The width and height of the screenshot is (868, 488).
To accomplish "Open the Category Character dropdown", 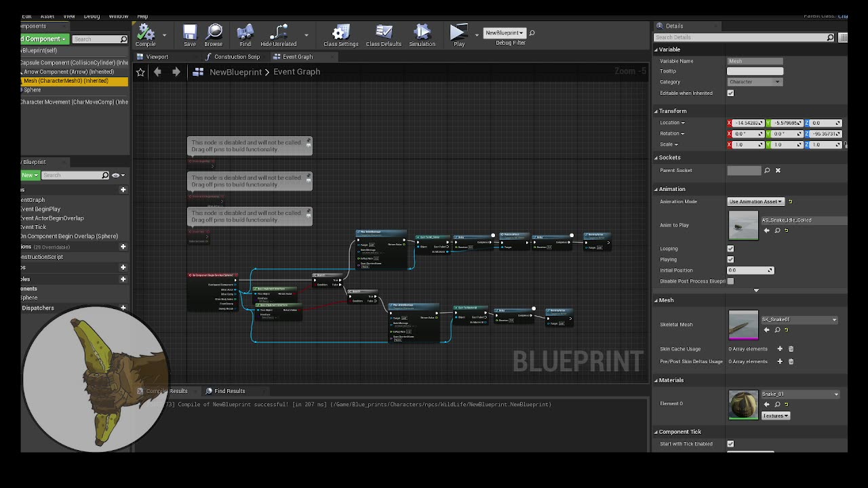I will 755,82.
